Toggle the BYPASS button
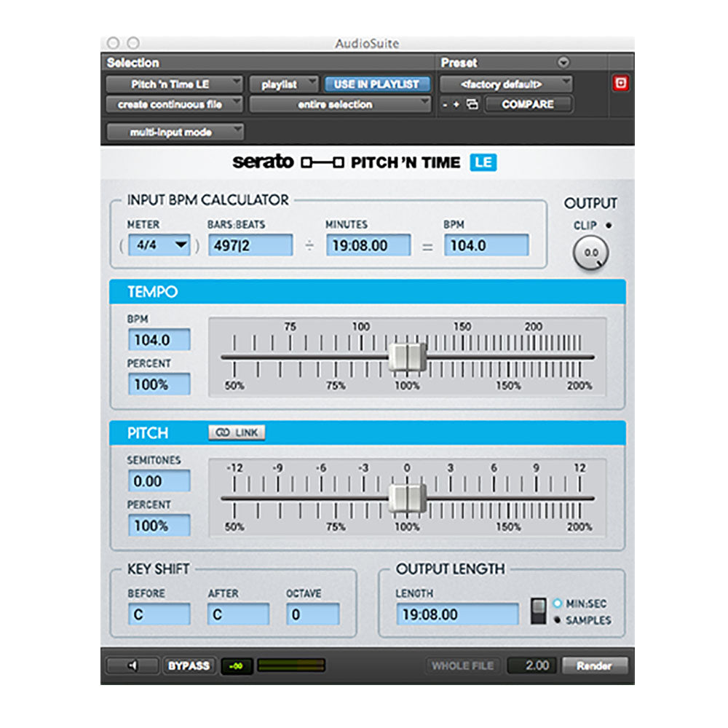Image resolution: width=728 pixels, height=728 pixels. [x=189, y=665]
